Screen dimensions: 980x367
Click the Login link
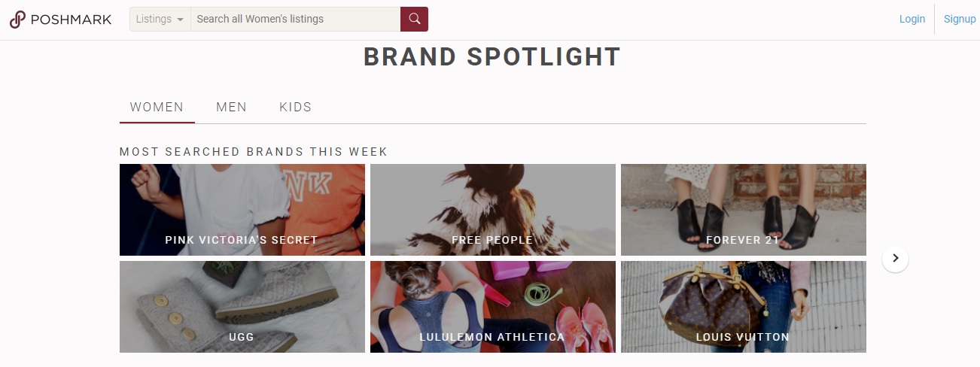coord(912,19)
